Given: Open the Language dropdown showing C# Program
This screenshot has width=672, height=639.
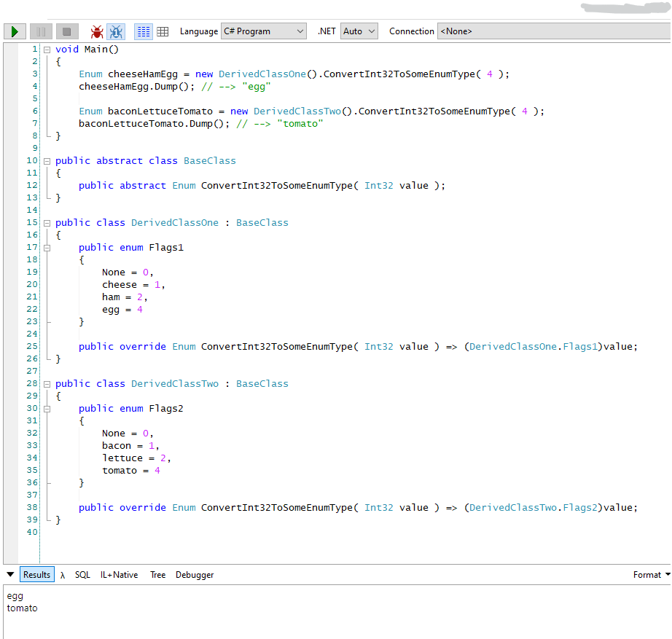Looking at the screenshot, I should point(264,31).
